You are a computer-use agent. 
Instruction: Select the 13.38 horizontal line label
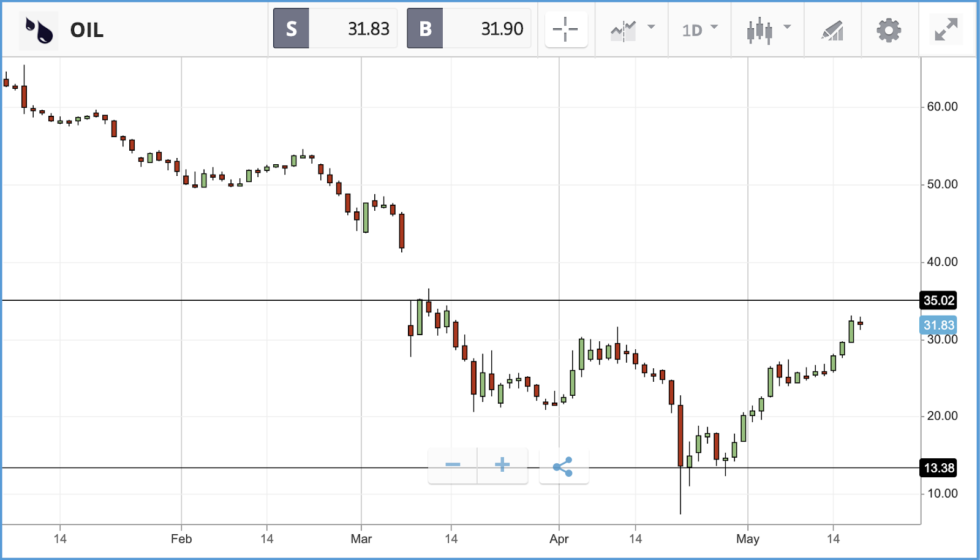point(938,468)
